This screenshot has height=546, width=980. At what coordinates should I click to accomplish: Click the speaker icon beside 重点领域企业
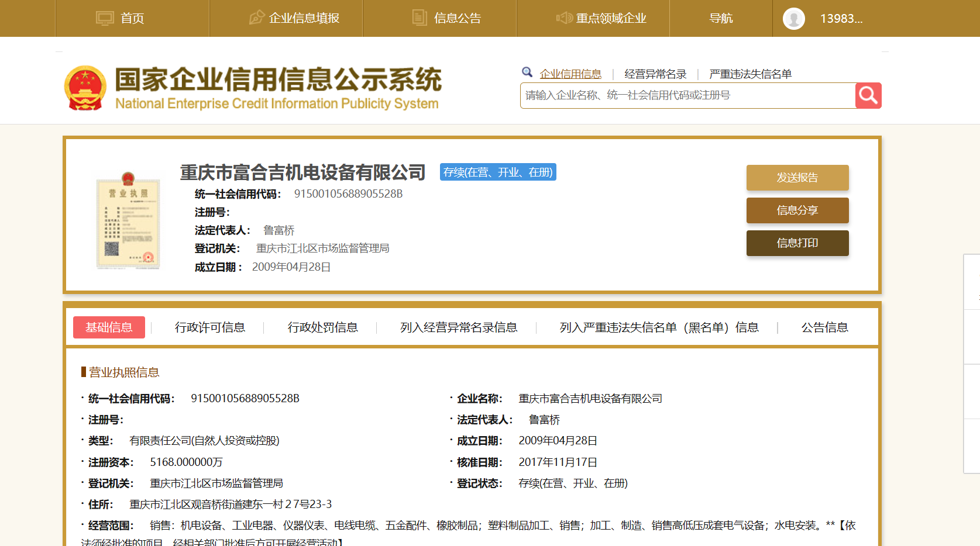click(564, 18)
